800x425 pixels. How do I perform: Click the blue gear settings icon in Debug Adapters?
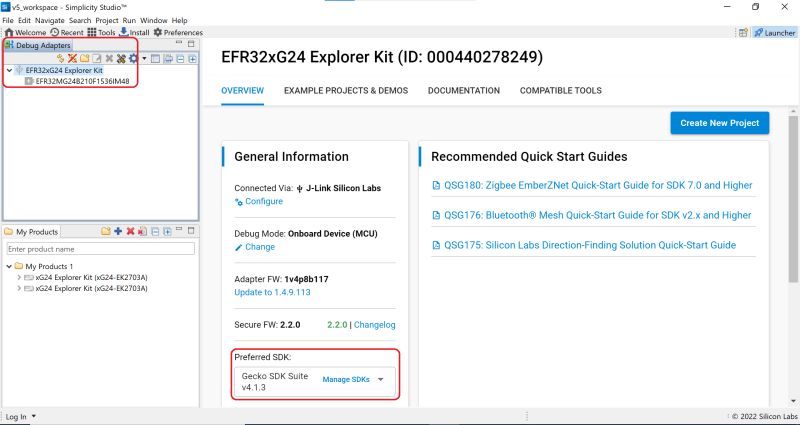(x=133, y=59)
